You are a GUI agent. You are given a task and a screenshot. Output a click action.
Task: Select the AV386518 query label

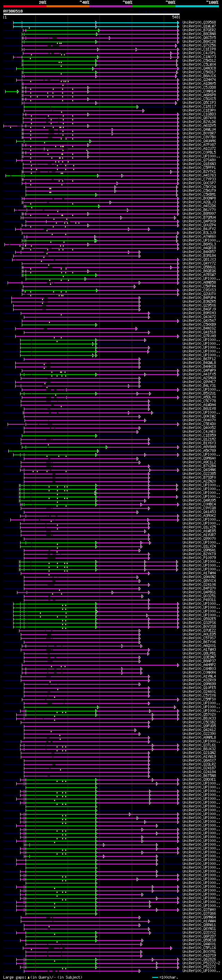click(13, 11)
